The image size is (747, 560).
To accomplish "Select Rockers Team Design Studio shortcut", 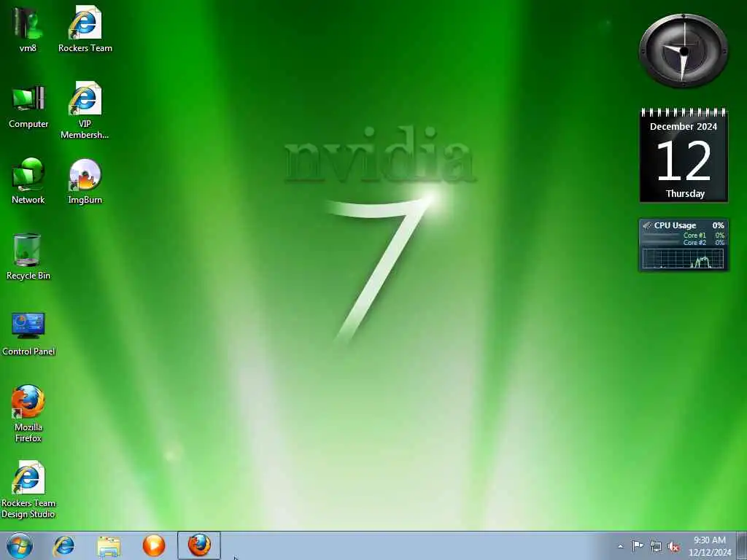I will tap(28, 489).
